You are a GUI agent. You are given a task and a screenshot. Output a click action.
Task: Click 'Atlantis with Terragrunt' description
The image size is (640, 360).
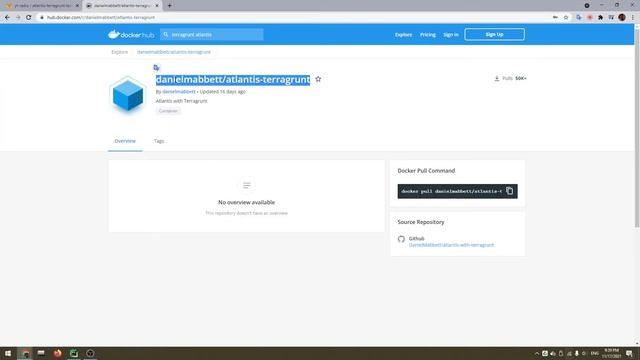pos(182,101)
